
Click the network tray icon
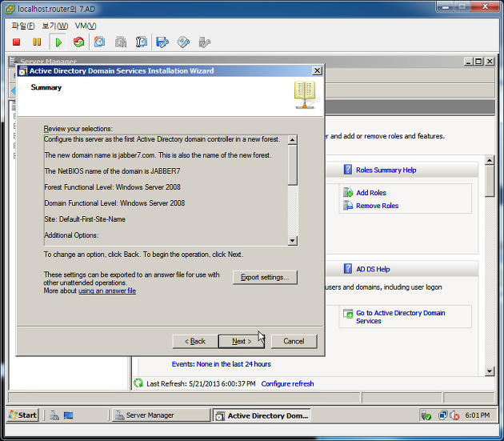pos(442,415)
